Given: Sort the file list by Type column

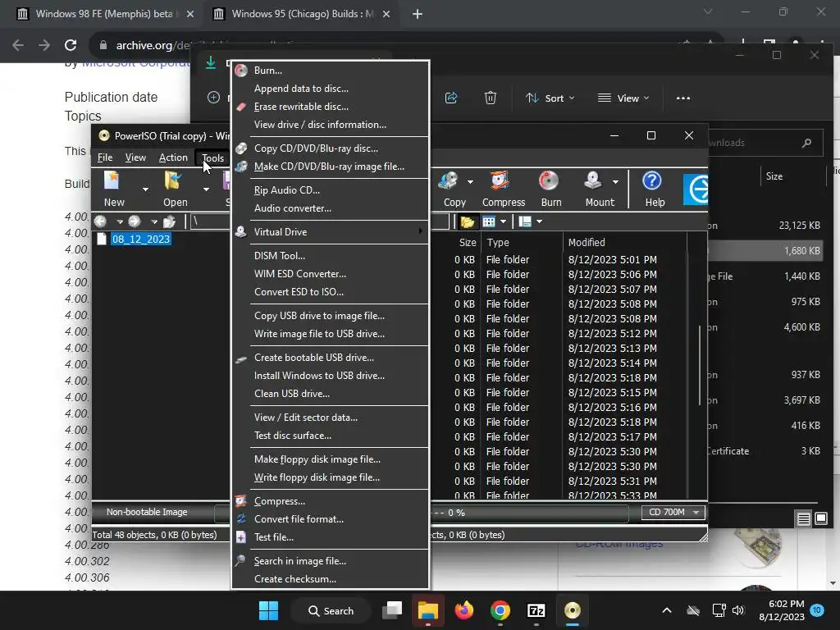Looking at the screenshot, I should pyautogui.click(x=522, y=242).
